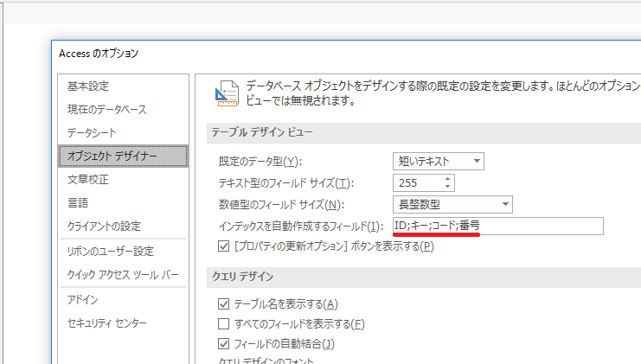The width and height of the screenshot is (641, 364).
Task: Open クライアントの設定 page
Action: (x=104, y=226)
